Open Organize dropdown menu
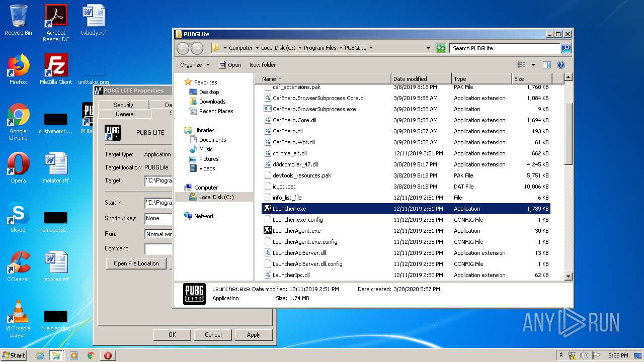The height and width of the screenshot is (362, 644). (x=195, y=65)
